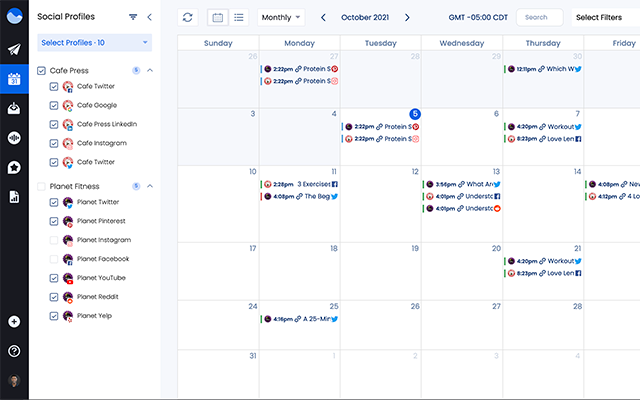
Task: Click Planet YouTube profile avatar icon
Action: tap(68, 278)
